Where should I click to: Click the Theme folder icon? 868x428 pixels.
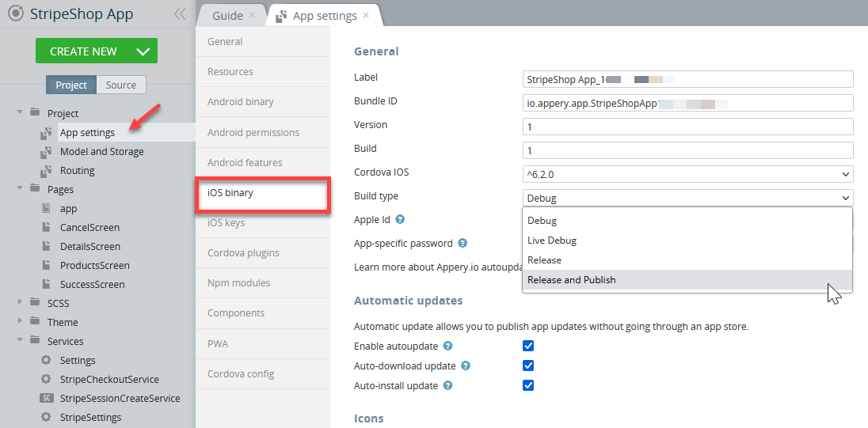[35, 321]
